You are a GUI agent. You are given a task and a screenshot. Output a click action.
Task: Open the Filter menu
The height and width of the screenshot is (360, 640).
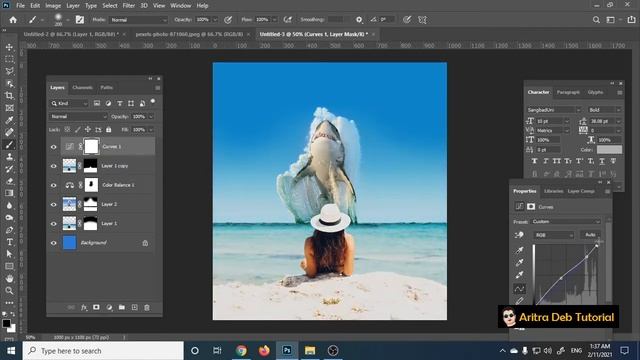pyautogui.click(x=129, y=6)
